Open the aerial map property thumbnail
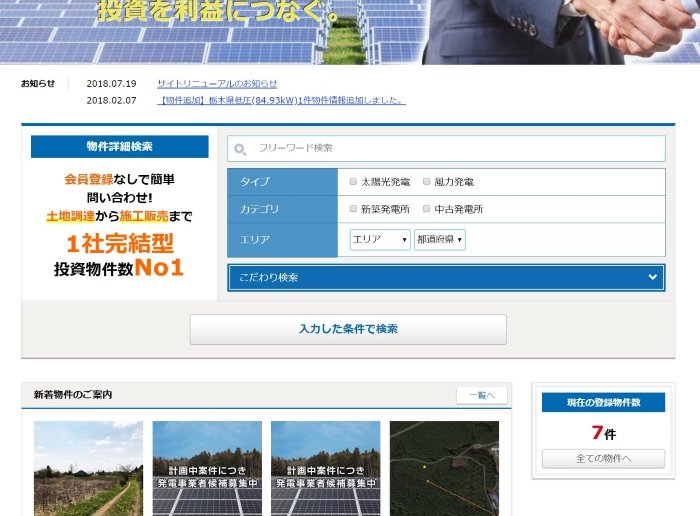This screenshot has width=700, height=516. click(444, 468)
